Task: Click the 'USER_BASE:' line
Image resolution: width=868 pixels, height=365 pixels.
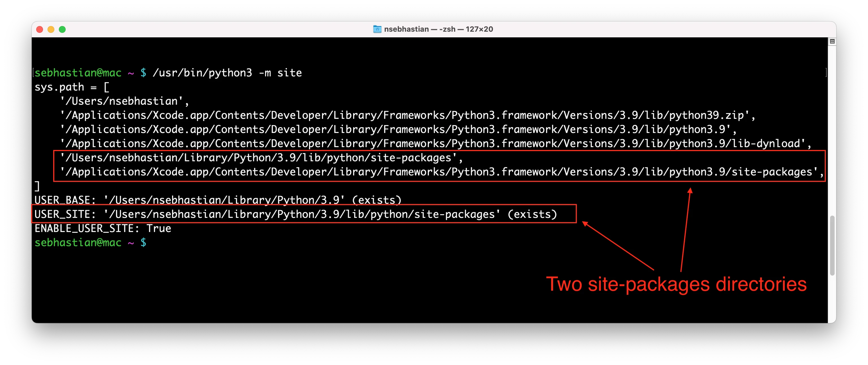Action: 218,200
